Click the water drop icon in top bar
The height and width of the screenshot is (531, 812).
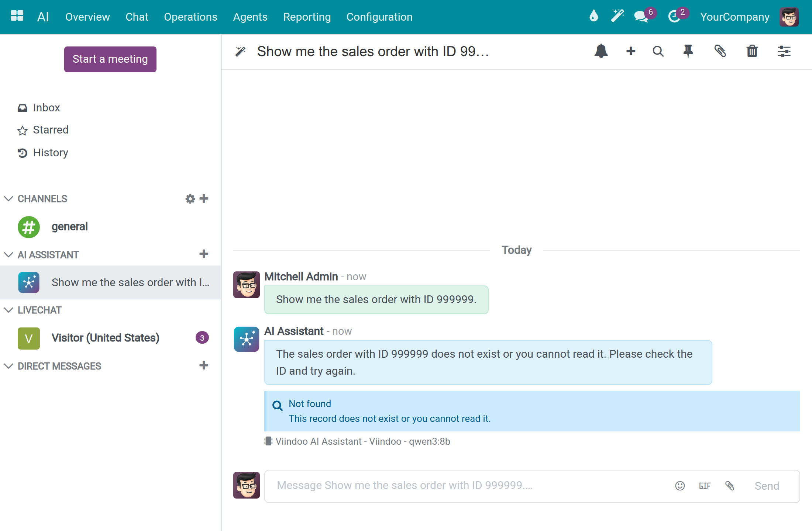593,16
